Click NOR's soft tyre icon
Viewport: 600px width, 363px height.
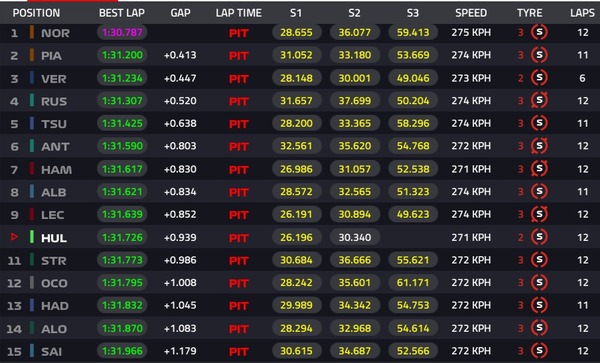click(539, 33)
